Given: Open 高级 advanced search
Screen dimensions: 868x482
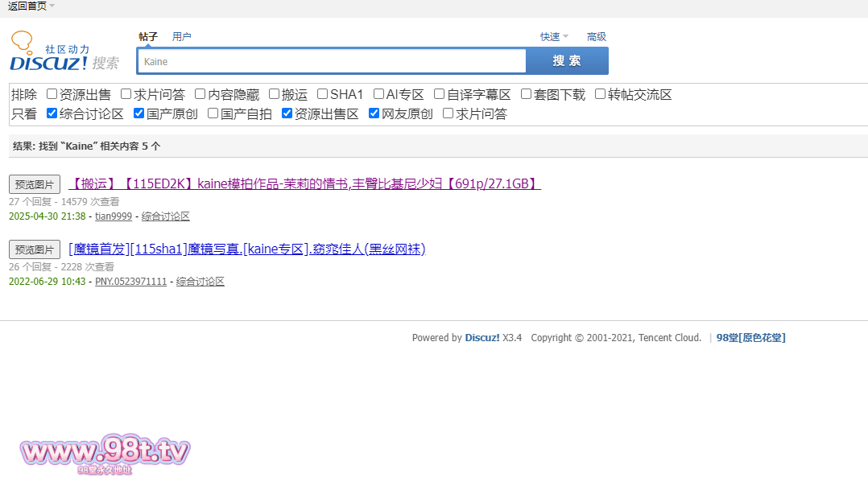Looking at the screenshot, I should click(597, 37).
